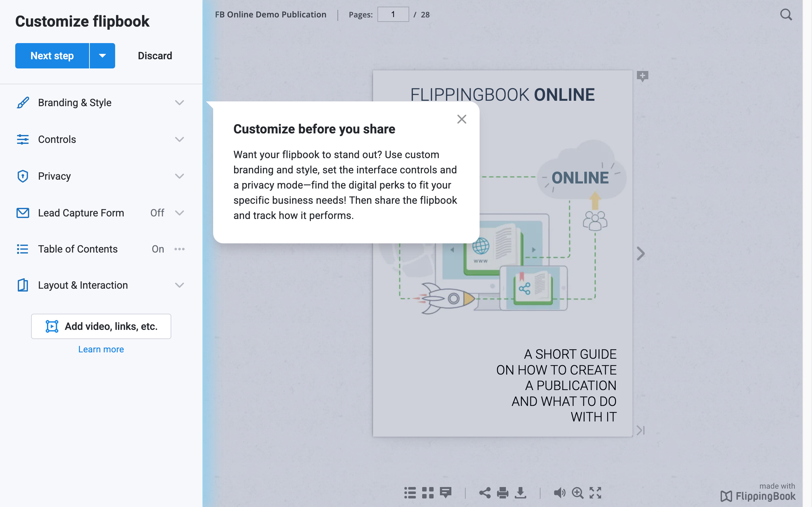Toggle the Lead Capture Form setting
812x507 pixels.
157,213
